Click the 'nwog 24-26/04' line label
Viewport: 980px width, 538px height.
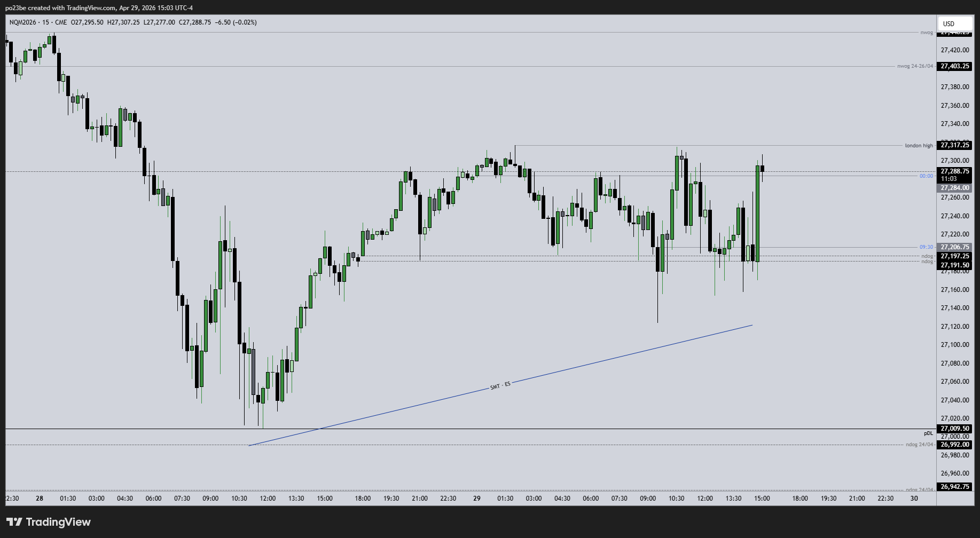(915, 66)
